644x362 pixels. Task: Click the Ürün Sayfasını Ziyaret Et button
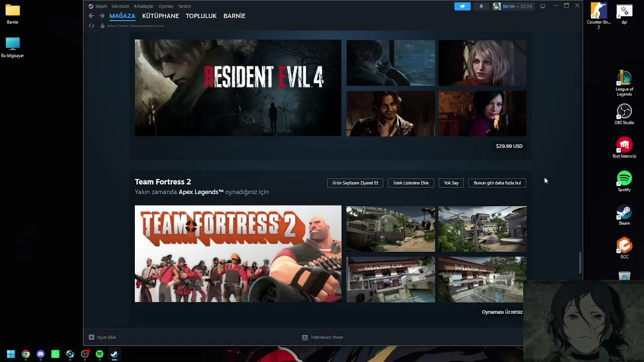click(355, 183)
